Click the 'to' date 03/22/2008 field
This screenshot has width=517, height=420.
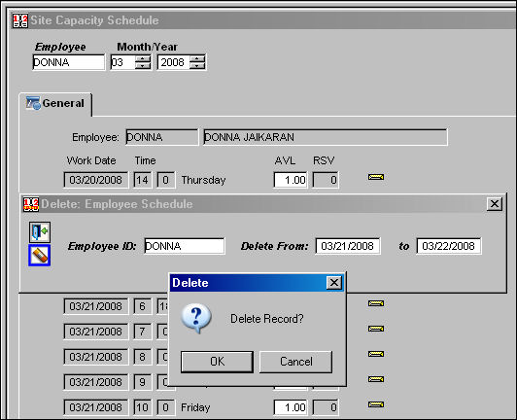(449, 246)
